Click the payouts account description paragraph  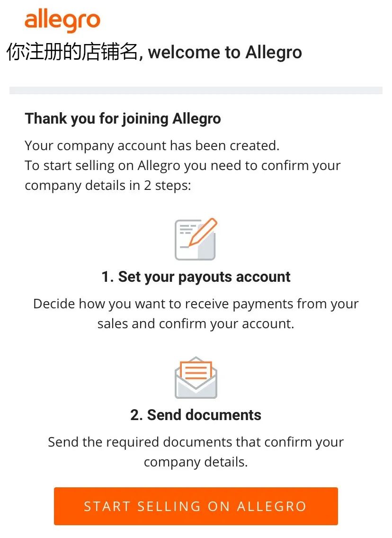click(x=196, y=314)
